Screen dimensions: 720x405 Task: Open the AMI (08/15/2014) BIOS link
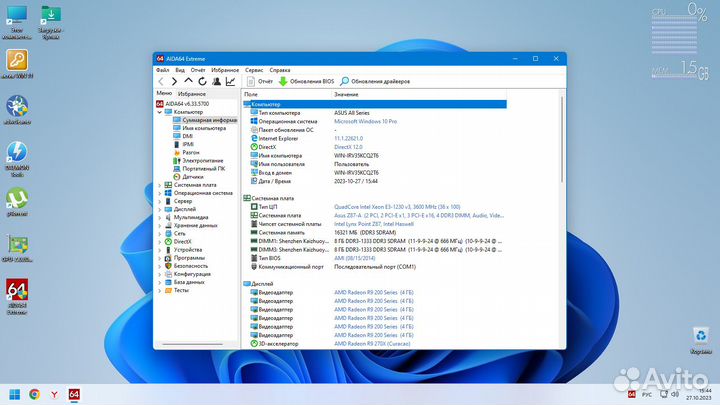(x=354, y=259)
